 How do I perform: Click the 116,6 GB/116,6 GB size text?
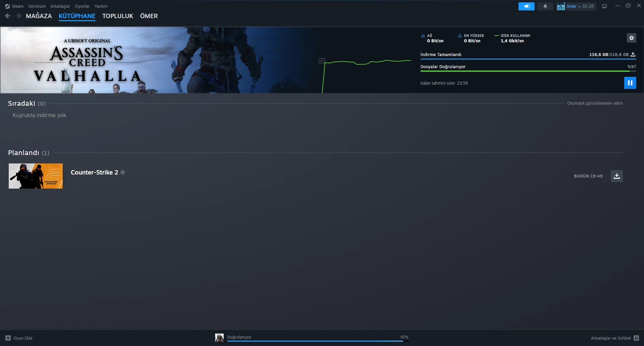pyautogui.click(x=609, y=54)
